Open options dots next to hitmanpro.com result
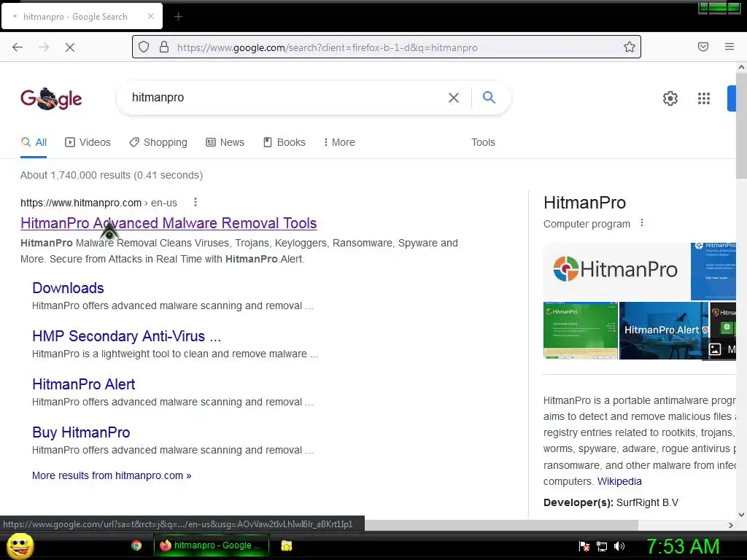Image resolution: width=747 pixels, height=560 pixels. [196, 203]
